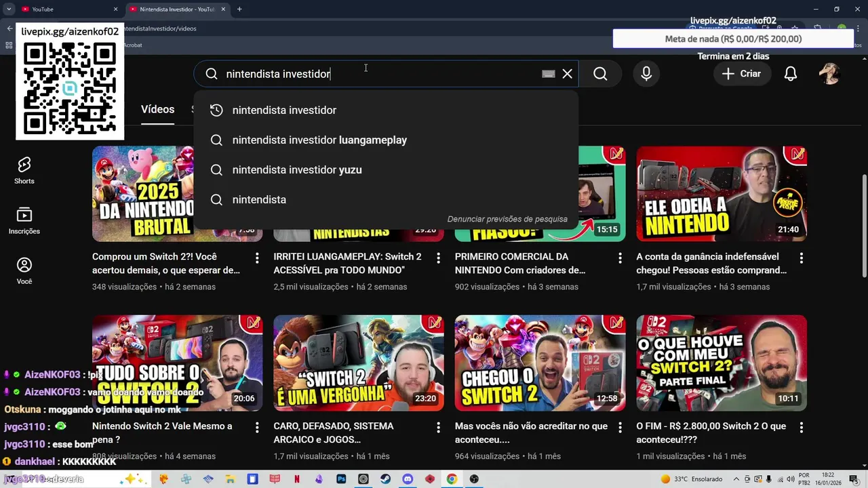Open the account avatar menu
This screenshot has height=488, width=868.
pos(829,74)
